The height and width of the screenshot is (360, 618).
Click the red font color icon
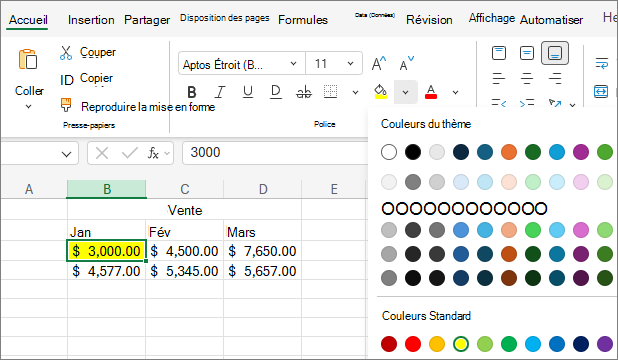[431, 91]
